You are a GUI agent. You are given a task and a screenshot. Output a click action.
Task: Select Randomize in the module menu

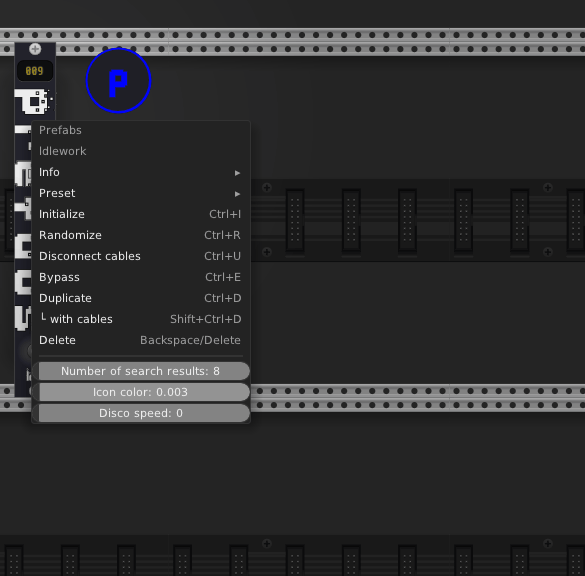[141, 235]
